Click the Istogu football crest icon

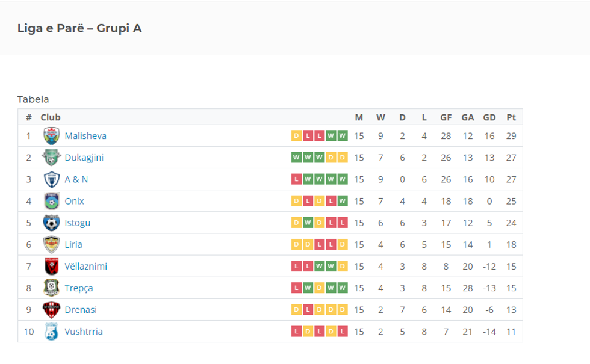pos(52,223)
